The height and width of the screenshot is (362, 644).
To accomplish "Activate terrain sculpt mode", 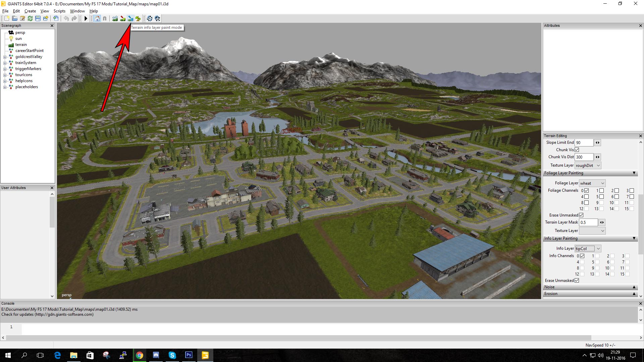I will coord(115,18).
